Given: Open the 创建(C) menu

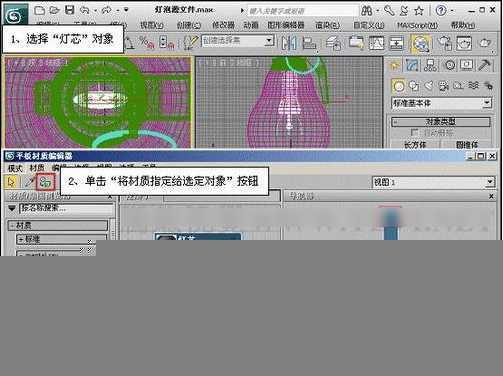Looking at the screenshot, I should [x=189, y=25].
